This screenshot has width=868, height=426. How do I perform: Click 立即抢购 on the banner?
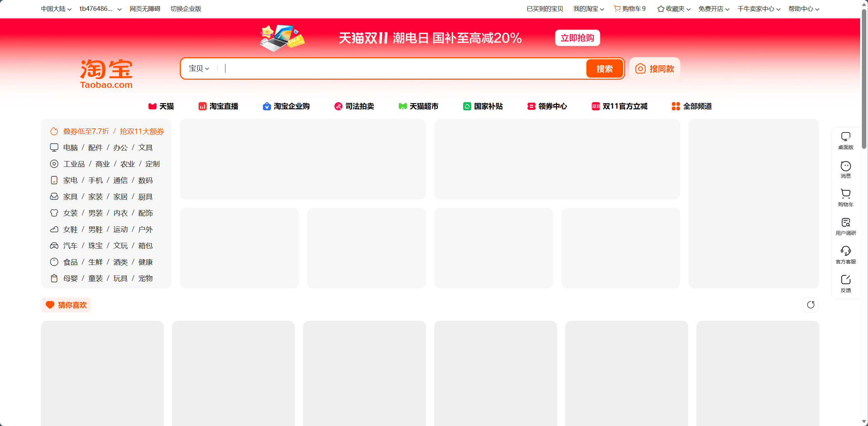tap(577, 38)
